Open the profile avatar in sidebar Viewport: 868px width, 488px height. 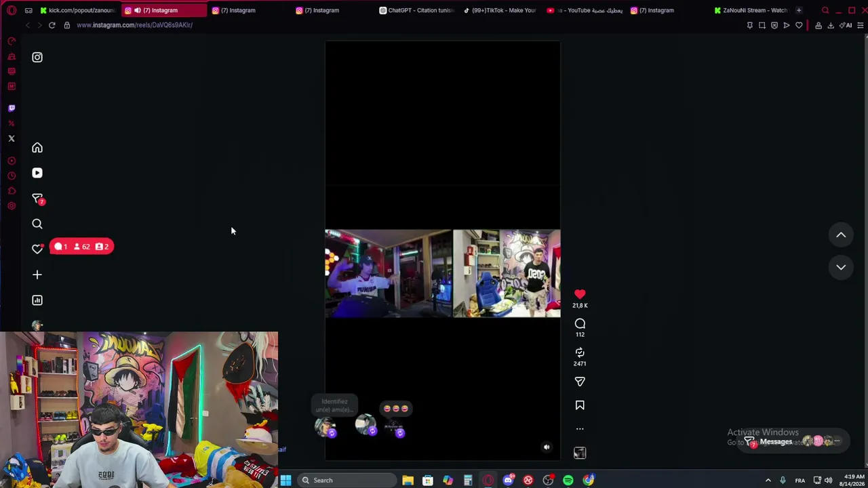[x=37, y=325]
